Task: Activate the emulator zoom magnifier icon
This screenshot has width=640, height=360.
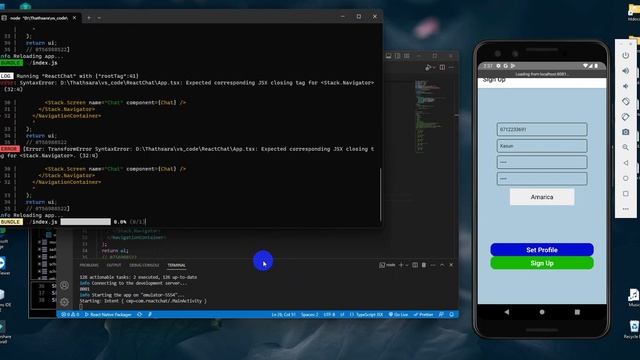Action: [x=626, y=147]
